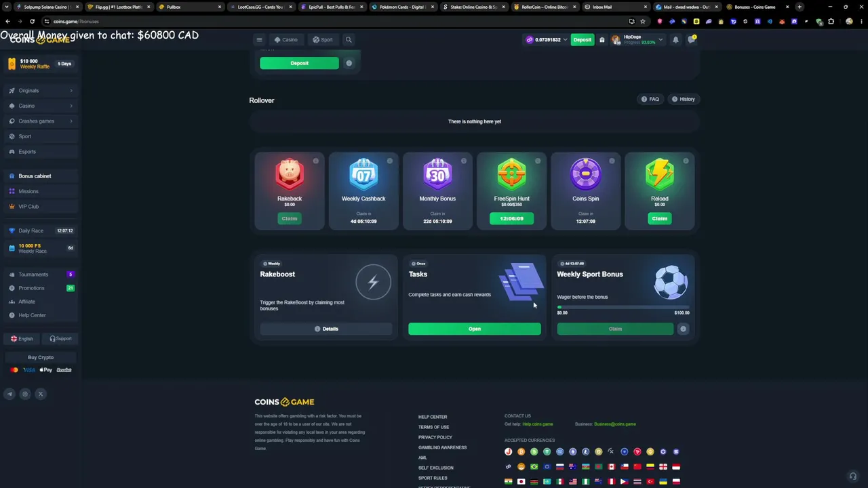Show info for the Reload card
The width and height of the screenshot is (868, 488).
(686, 161)
